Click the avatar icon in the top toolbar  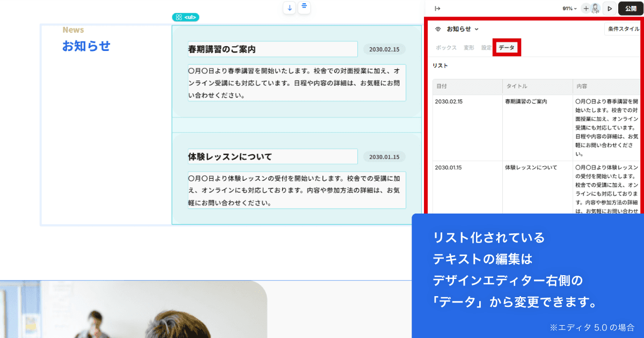click(596, 8)
